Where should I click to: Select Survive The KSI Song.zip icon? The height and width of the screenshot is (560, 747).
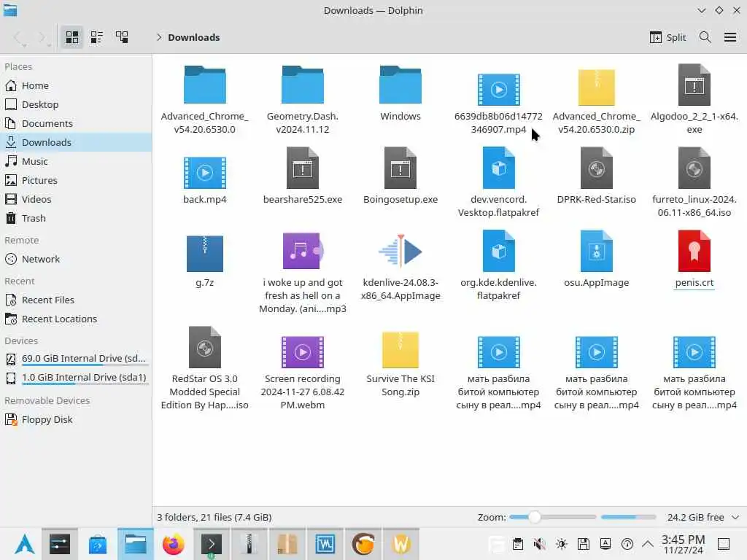tap(400, 350)
